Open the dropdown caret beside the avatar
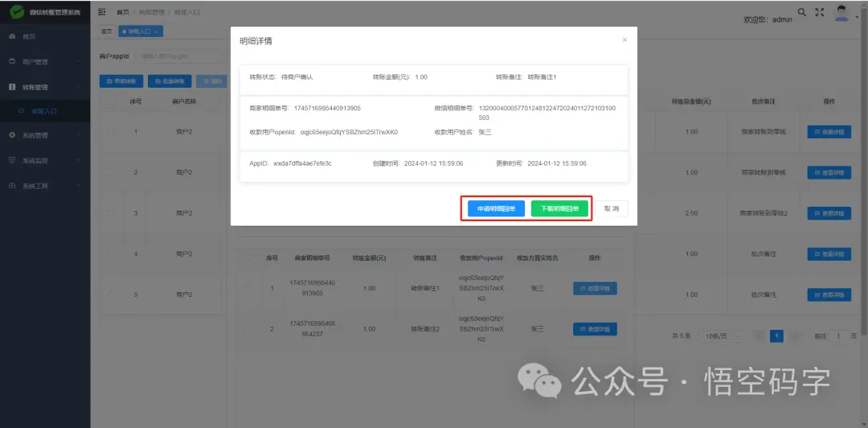868x428 pixels. 857,18
